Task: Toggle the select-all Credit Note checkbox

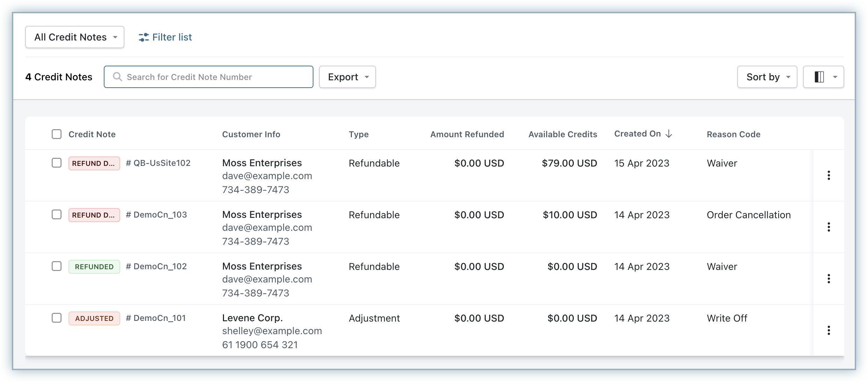Action: (x=57, y=134)
